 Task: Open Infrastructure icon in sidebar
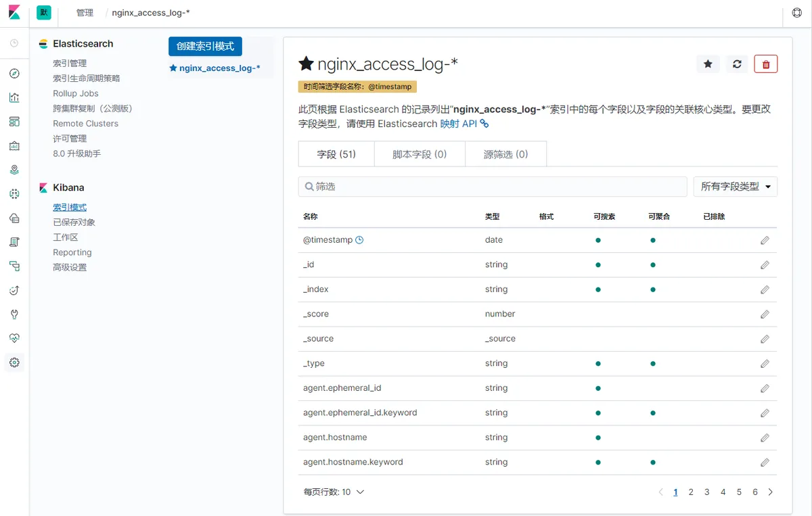(x=14, y=218)
